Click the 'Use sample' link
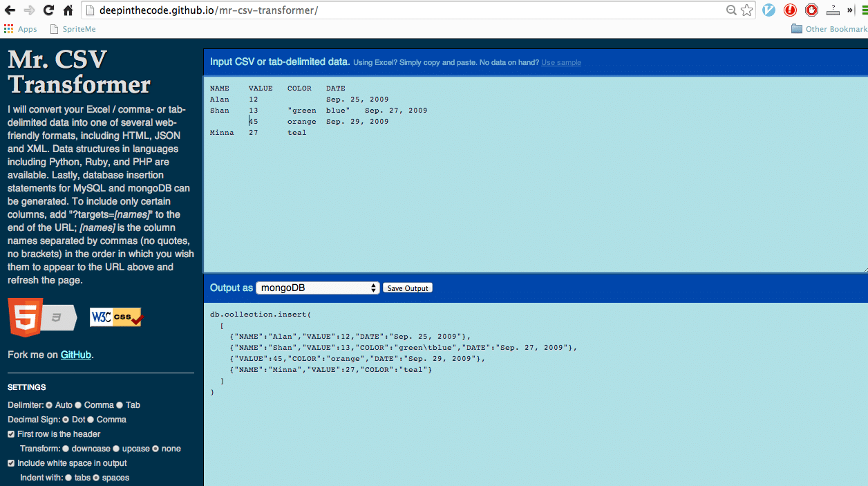868x486 pixels. (x=560, y=62)
